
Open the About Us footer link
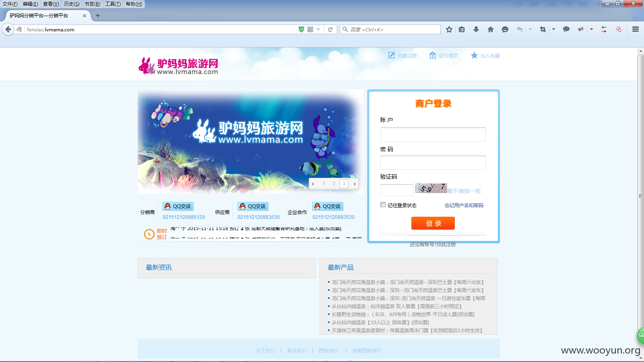click(x=266, y=351)
